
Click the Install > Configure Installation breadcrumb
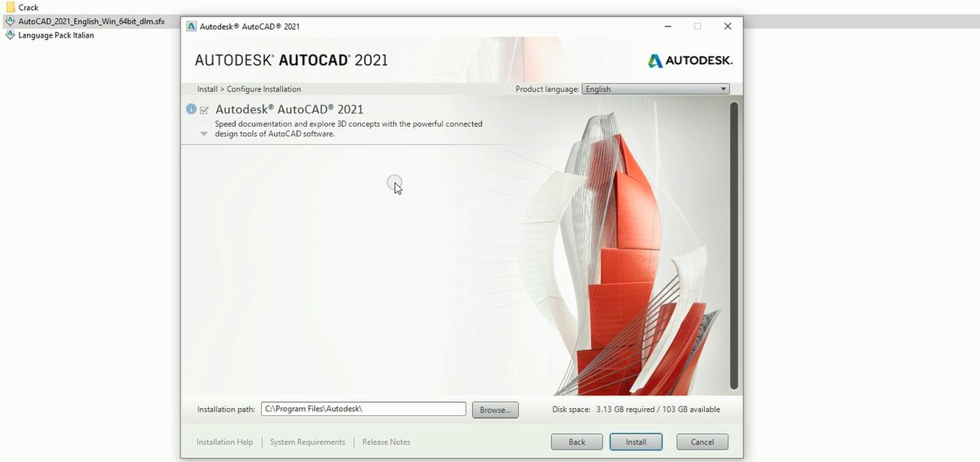click(249, 89)
